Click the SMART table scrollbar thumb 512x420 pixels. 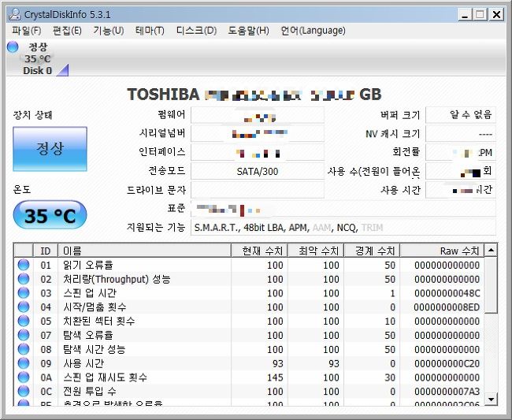point(491,285)
